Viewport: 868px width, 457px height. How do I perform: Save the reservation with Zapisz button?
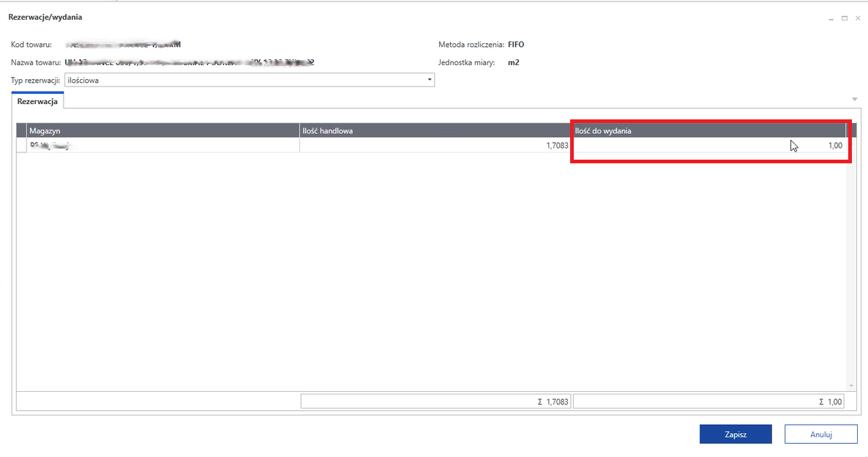(x=735, y=434)
